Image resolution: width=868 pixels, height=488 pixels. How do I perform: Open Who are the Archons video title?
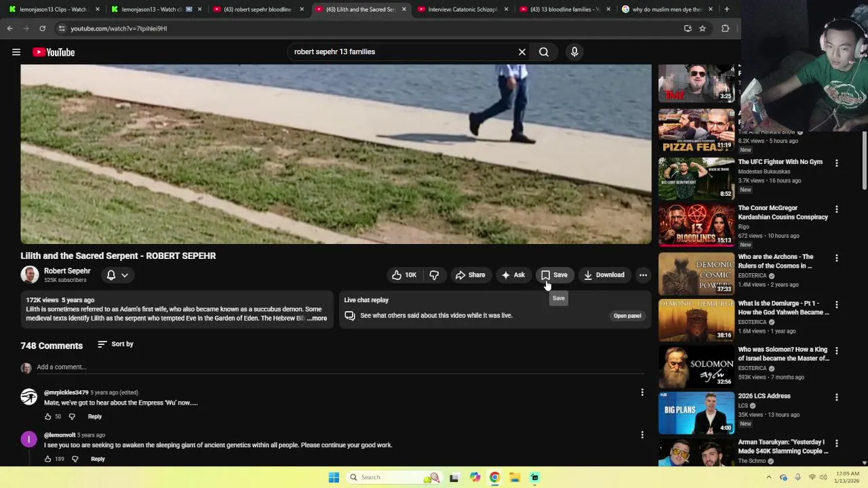coord(775,261)
